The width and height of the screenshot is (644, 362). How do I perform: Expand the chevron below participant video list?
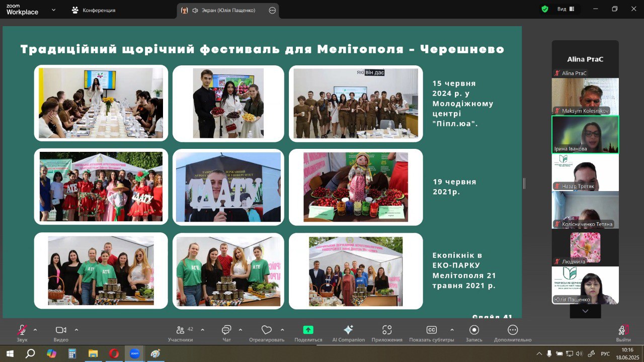coord(585,311)
